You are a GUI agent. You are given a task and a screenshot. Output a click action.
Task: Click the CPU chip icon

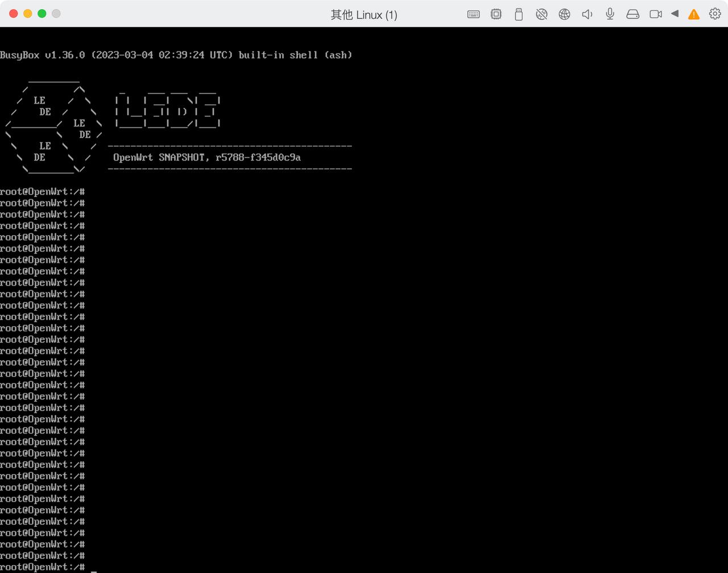pos(496,14)
